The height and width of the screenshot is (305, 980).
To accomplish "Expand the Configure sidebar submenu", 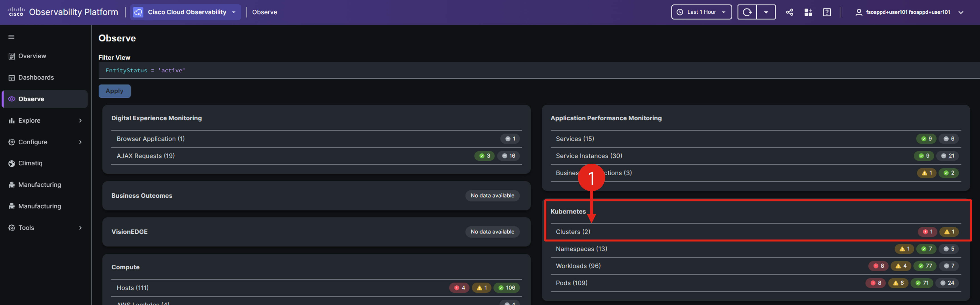I will [x=80, y=142].
